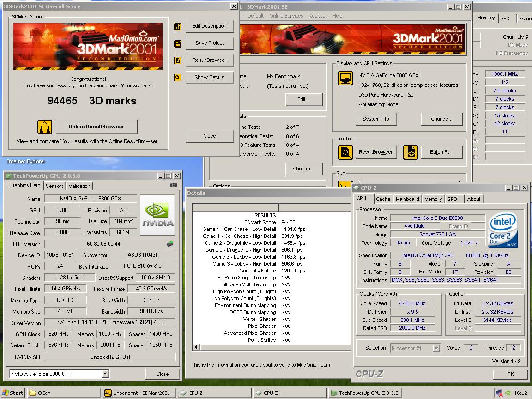Click Details list left scroll arrow
Image resolution: width=532 pixels, height=399 pixels.
(196, 347)
